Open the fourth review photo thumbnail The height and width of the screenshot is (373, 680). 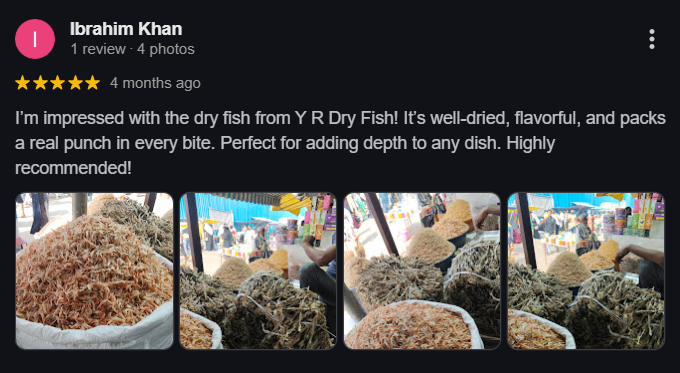586,271
